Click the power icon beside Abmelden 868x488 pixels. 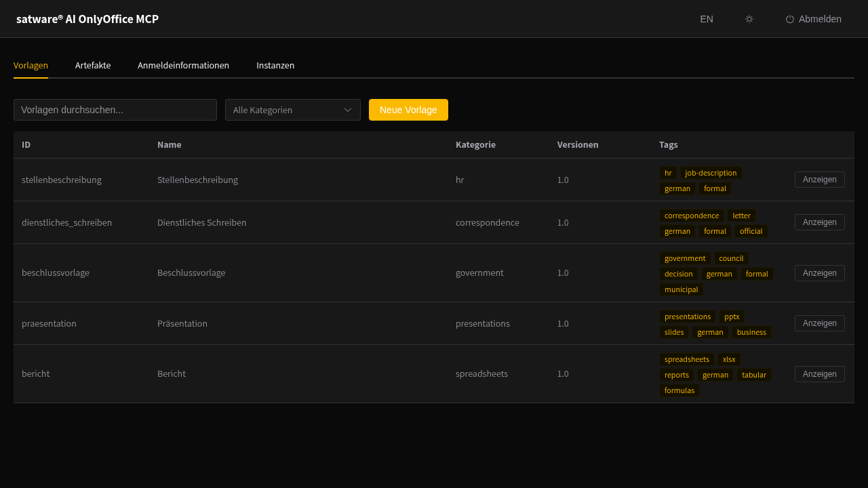[x=790, y=19]
